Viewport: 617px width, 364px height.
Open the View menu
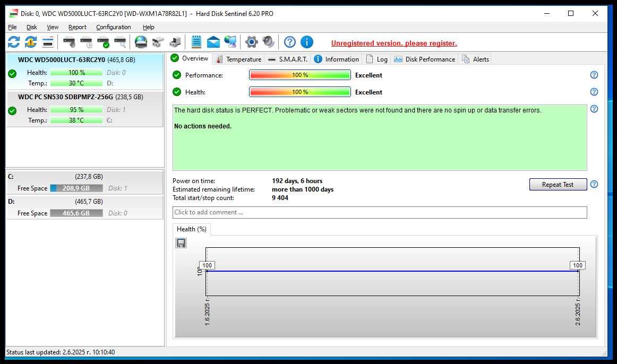53,27
